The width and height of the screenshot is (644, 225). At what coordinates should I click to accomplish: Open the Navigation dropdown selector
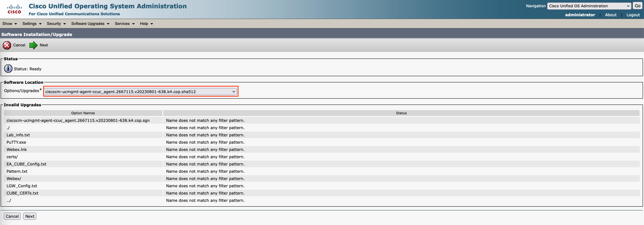(x=589, y=6)
